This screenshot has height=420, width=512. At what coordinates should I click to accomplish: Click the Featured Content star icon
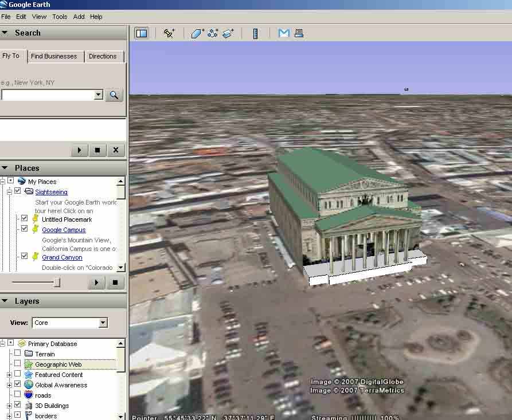29,374
